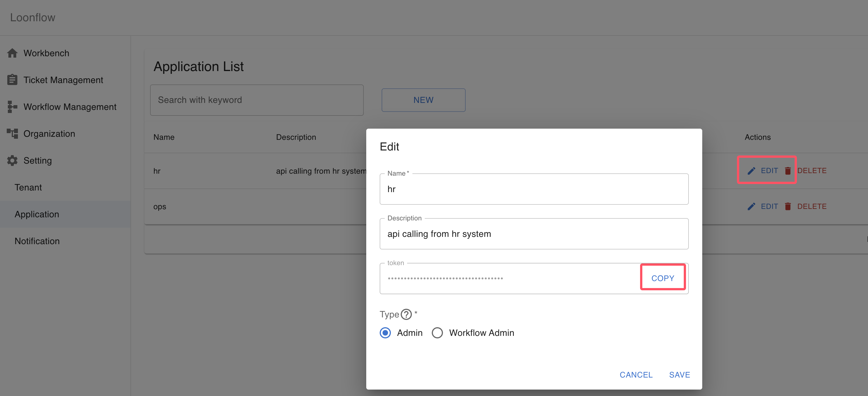Click the Description column header

pos(296,137)
